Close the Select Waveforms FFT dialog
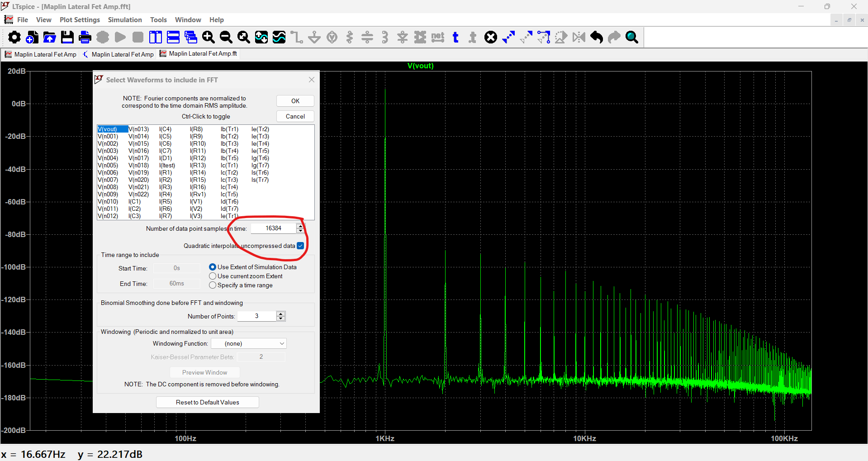Image resolution: width=868 pixels, height=461 pixels. point(312,80)
